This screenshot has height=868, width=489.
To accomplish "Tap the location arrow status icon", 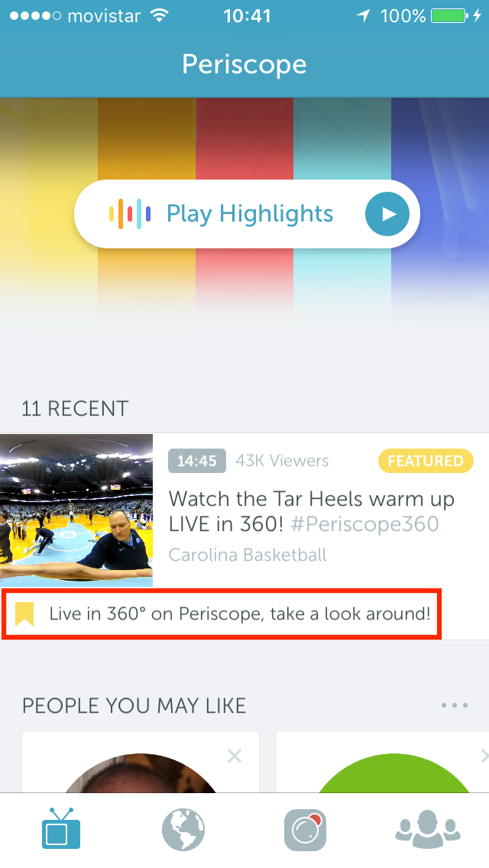I will [x=363, y=15].
